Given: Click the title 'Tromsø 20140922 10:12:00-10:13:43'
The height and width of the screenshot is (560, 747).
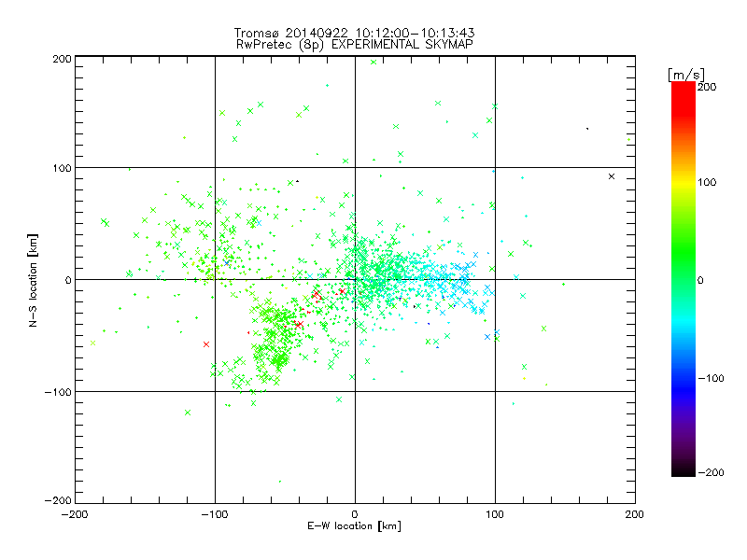Looking at the screenshot, I should 354,33.
